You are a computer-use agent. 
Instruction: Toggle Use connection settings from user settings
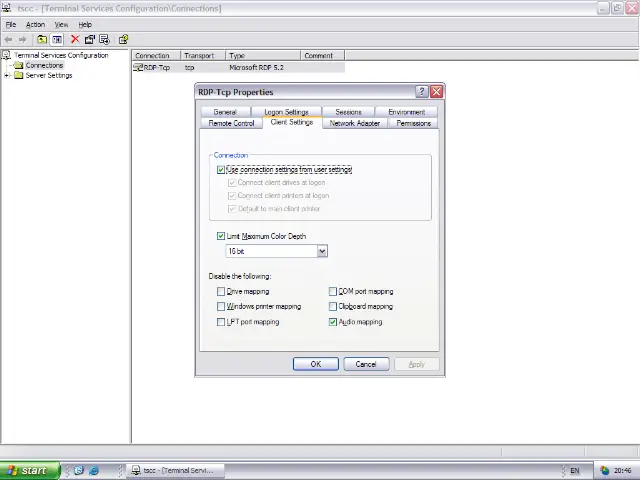click(x=221, y=169)
